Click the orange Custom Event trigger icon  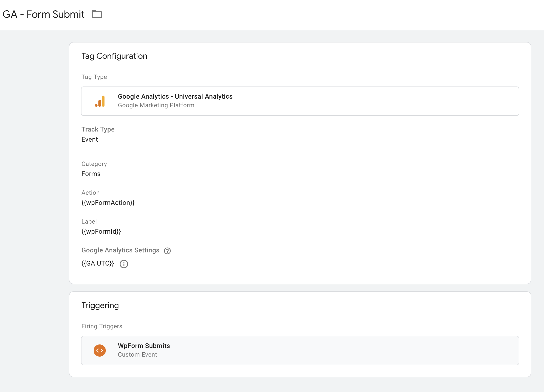[100, 351]
